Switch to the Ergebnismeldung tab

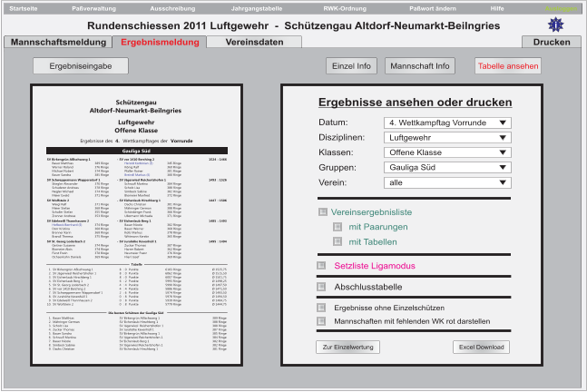160,42
